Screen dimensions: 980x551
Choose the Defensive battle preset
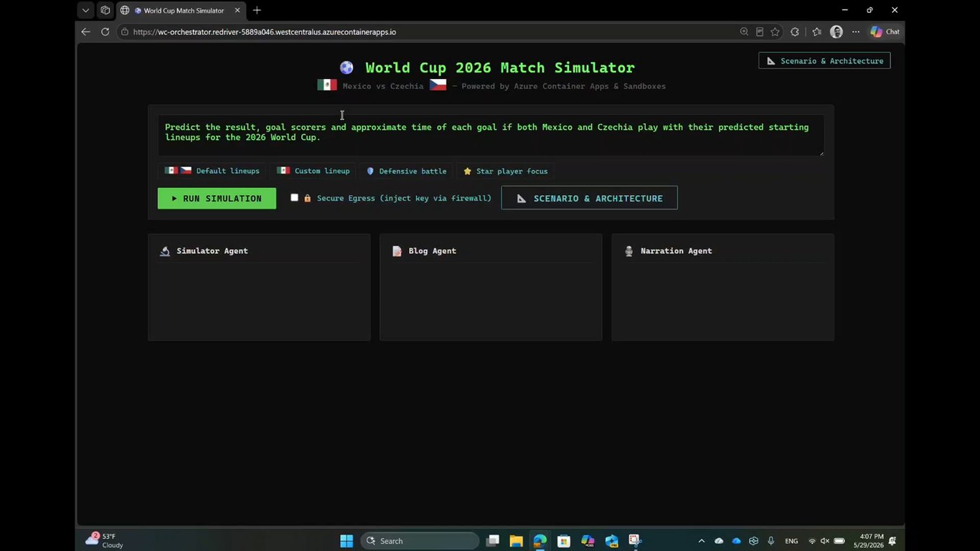(x=406, y=171)
